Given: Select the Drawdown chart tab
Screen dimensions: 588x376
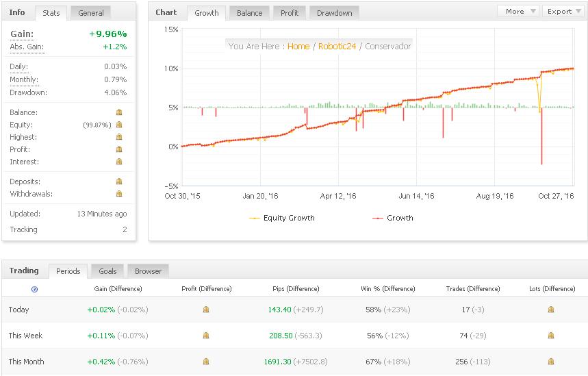Looking at the screenshot, I should (335, 13).
